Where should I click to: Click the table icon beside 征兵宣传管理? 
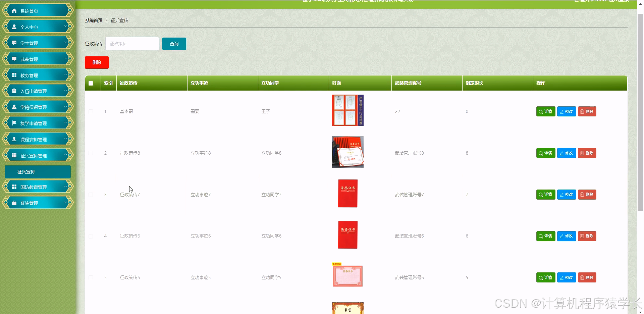click(14, 155)
